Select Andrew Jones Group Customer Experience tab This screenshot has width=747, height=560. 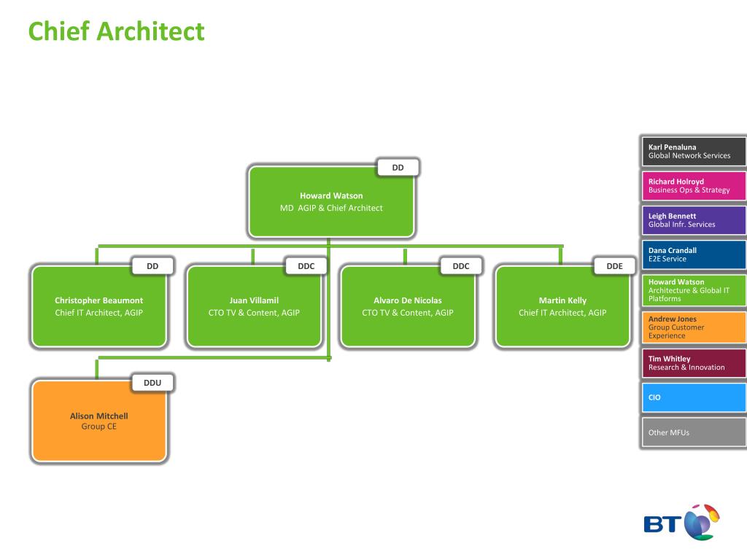[x=694, y=327]
